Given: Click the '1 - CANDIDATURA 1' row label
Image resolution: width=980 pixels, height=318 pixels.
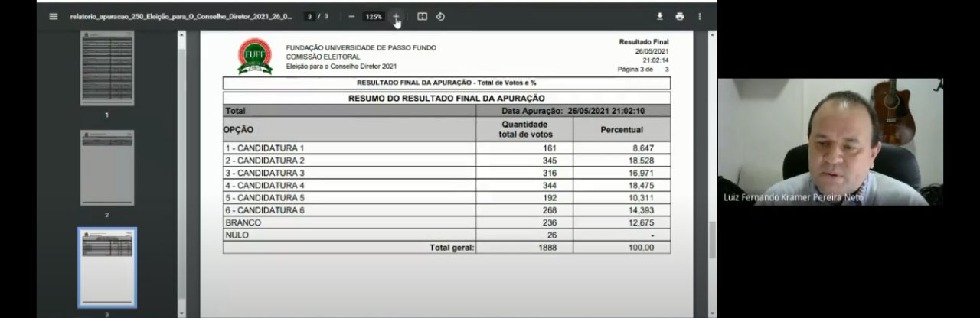Looking at the screenshot, I should tap(264, 148).
